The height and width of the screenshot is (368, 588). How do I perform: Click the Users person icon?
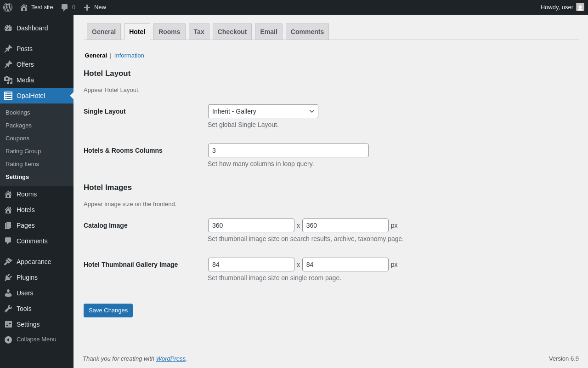tap(8, 293)
